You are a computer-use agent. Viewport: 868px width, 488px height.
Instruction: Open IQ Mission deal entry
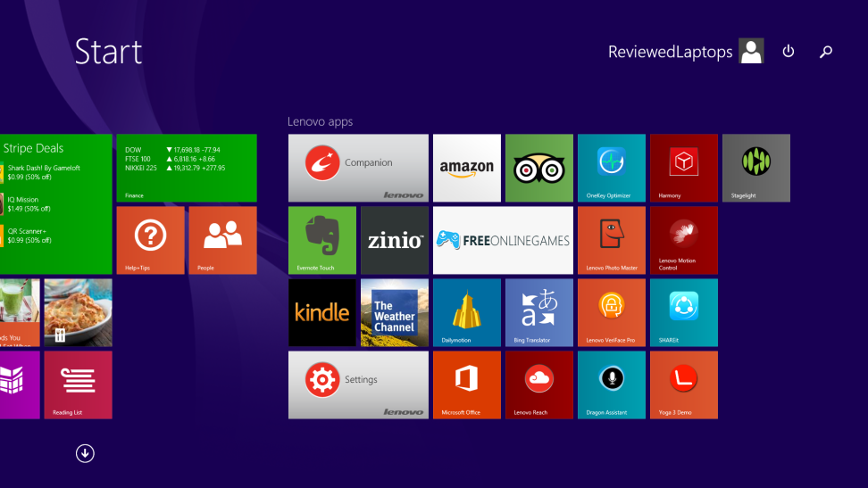26,203
